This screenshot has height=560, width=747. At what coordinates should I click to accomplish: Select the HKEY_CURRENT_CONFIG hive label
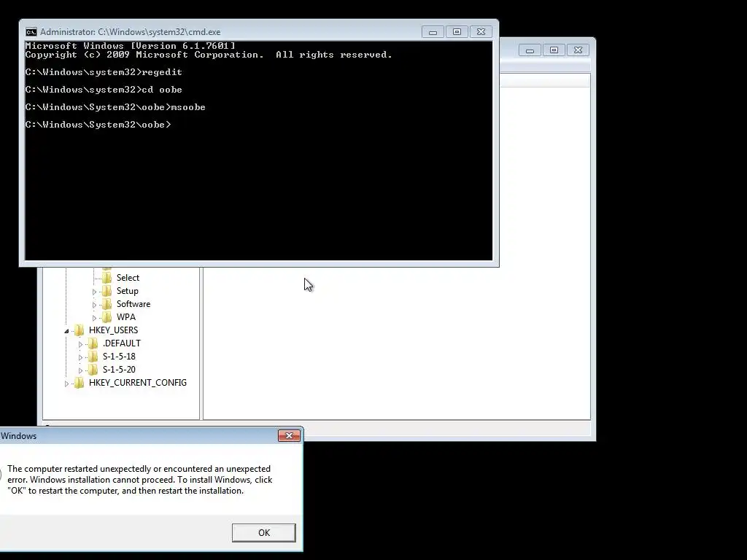pyautogui.click(x=138, y=382)
